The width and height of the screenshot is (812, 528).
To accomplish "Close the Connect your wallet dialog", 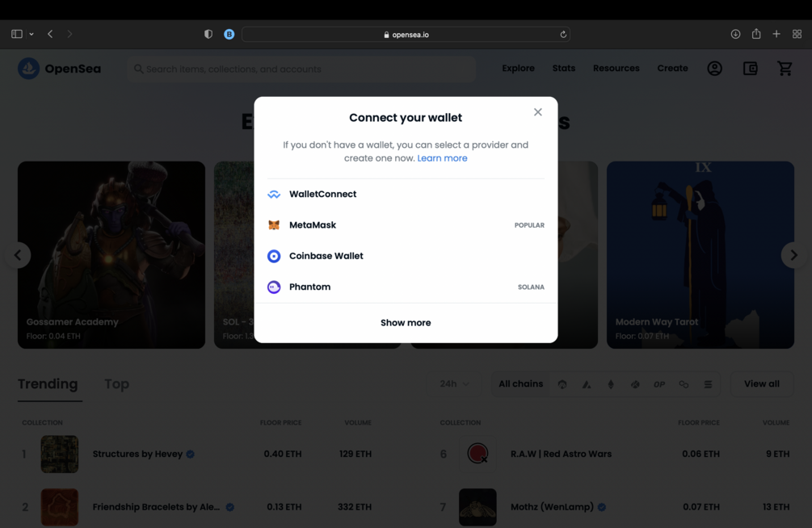I will [x=537, y=112].
